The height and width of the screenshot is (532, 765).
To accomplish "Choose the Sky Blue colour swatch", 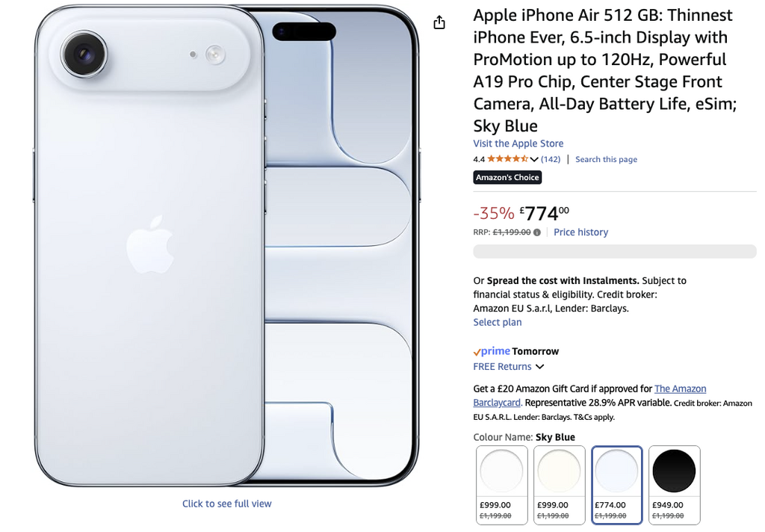I will (616, 485).
